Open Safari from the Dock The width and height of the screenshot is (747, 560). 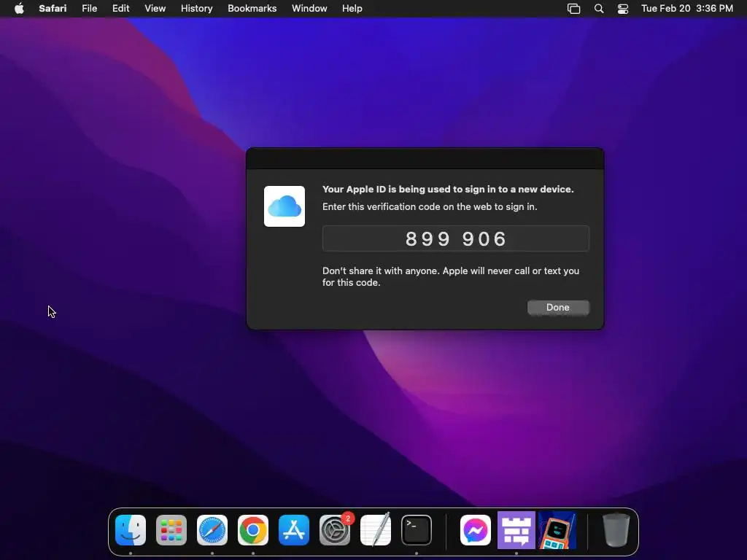tap(212, 530)
